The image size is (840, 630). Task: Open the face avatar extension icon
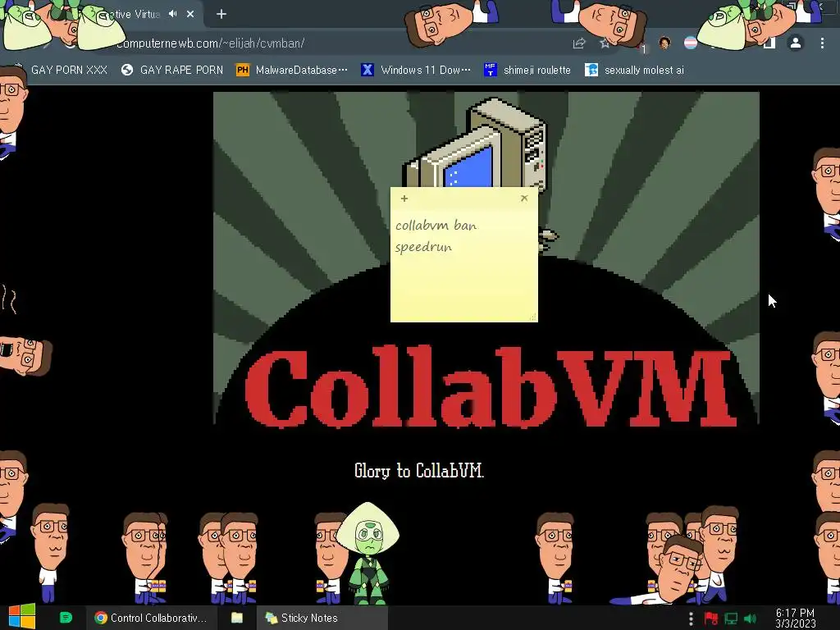coord(664,43)
